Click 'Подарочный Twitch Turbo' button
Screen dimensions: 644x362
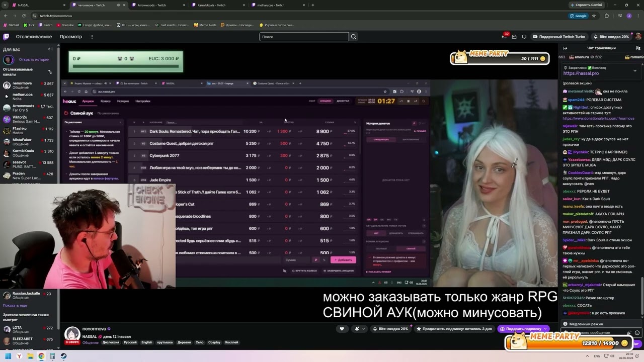[558, 37]
